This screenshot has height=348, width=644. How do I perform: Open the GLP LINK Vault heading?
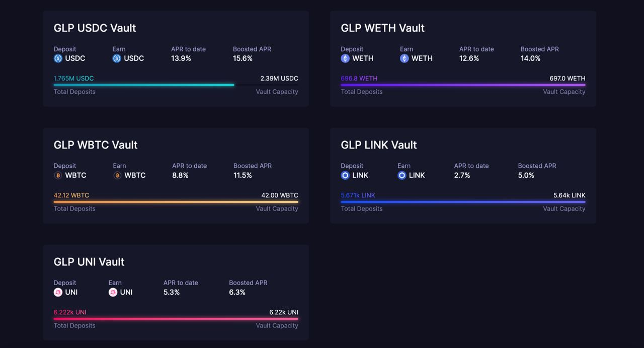click(x=378, y=145)
